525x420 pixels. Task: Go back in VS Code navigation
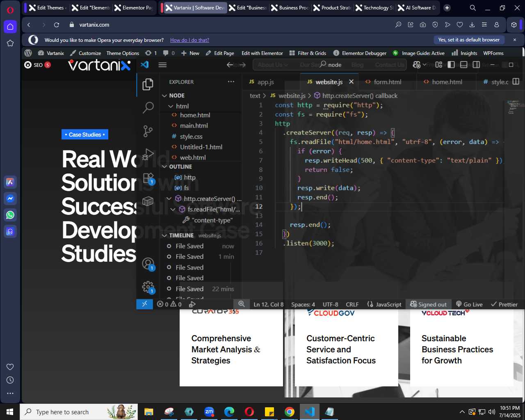click(230, 65)
